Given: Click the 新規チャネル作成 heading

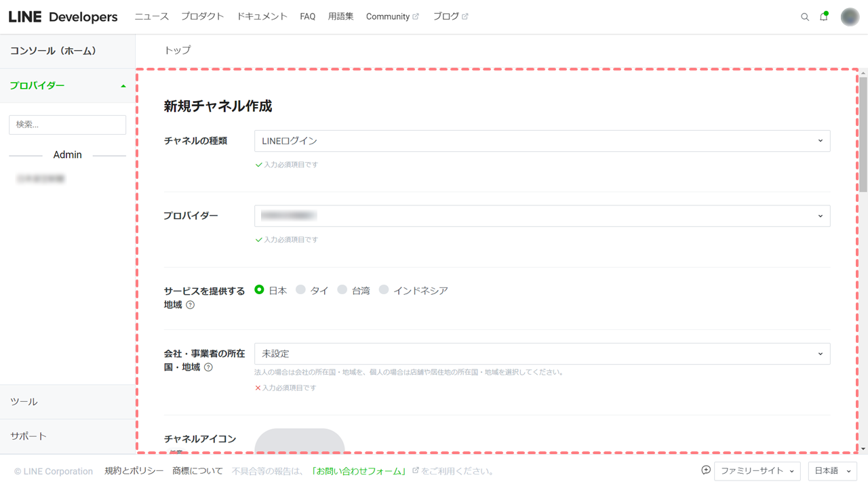Looking at the screenshot, I should pos(218,106).
